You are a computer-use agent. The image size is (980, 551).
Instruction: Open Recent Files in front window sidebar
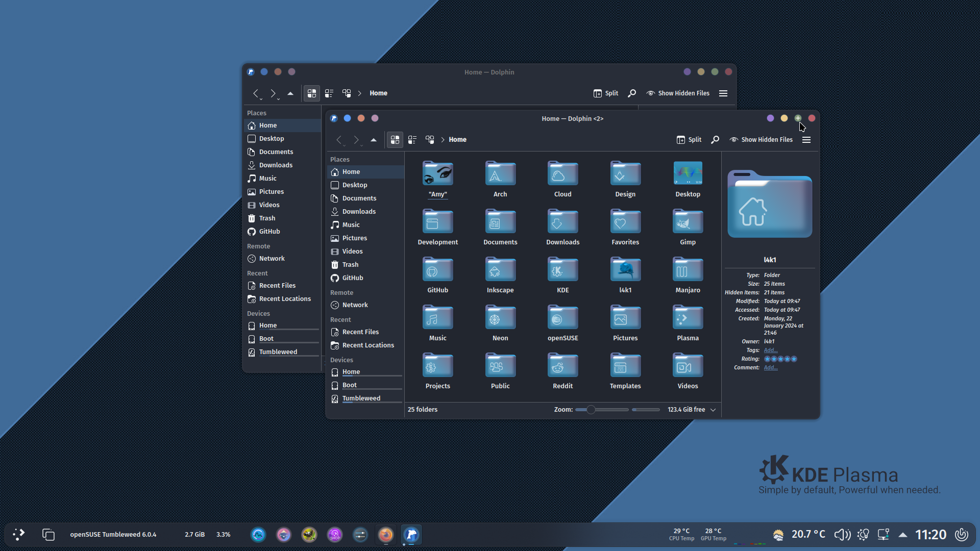point(365,332)
